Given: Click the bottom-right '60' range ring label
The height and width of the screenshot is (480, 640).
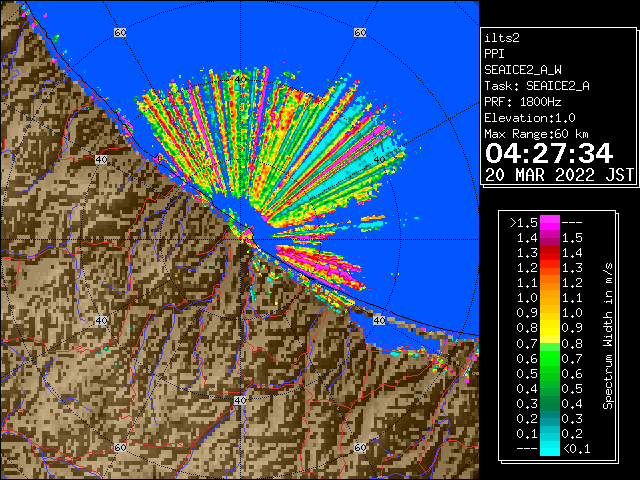Looking at the screenshot, I should click(x=360, y=447).
